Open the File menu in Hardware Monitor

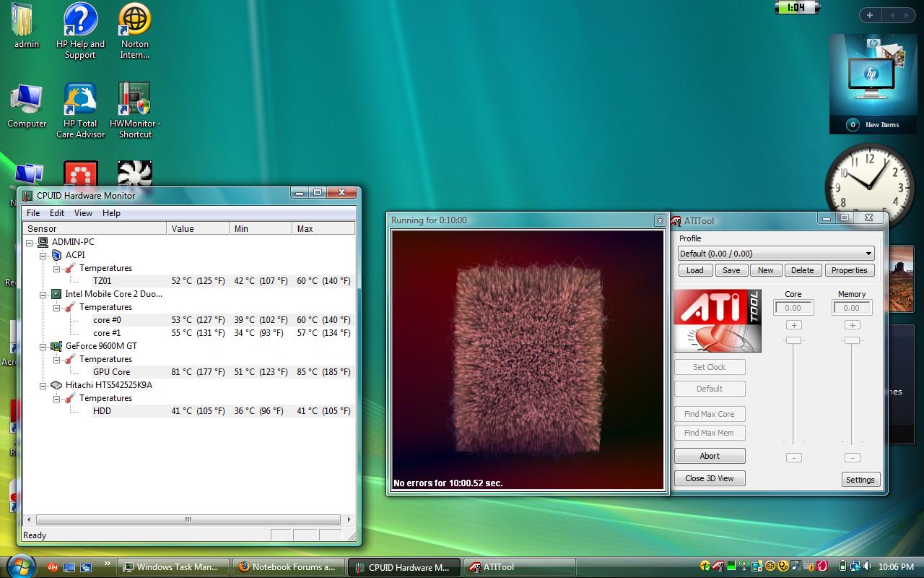tap(33, 213)
